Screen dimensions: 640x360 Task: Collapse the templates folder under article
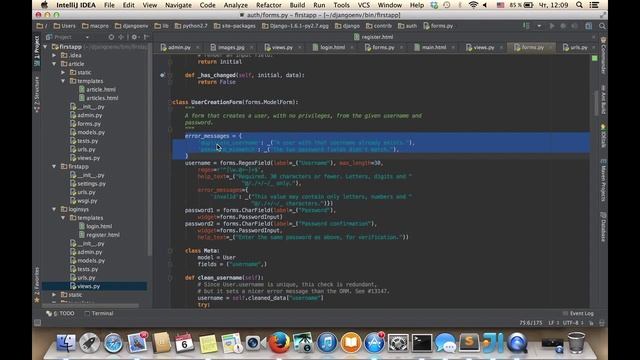pyautogui.click(x=63, y=81)
